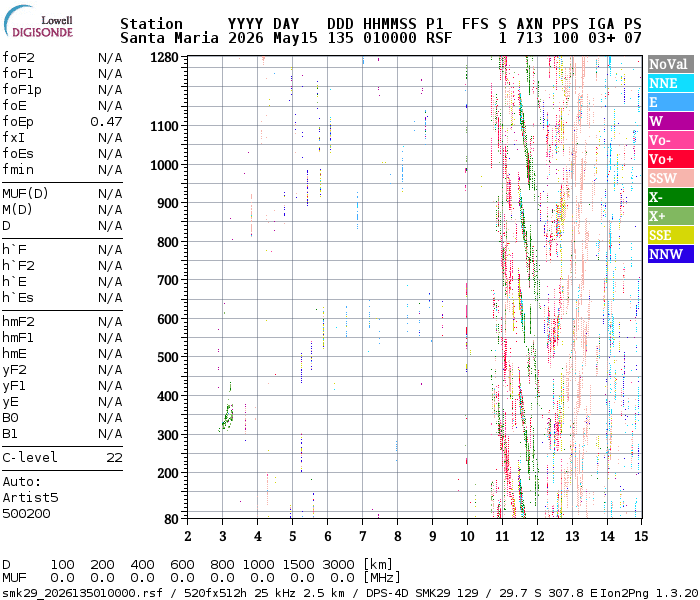This screenshot has width=700, height=600.
Task: Click the yellow SSE legend swatch
Action: click(671, 235)
